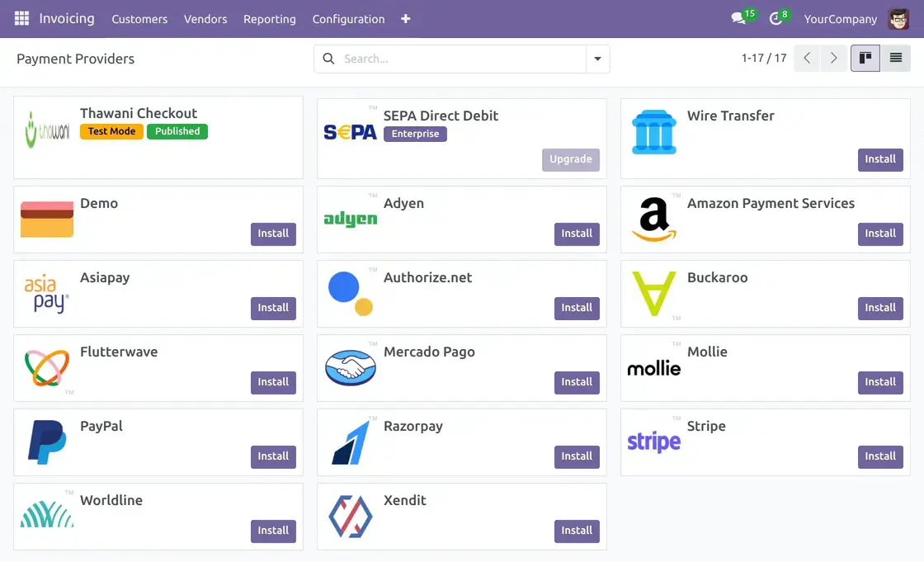The width and height of the screenshot is (924, 562).
Task: Click the search magnifier icon
Action: [x=329, y=59]
